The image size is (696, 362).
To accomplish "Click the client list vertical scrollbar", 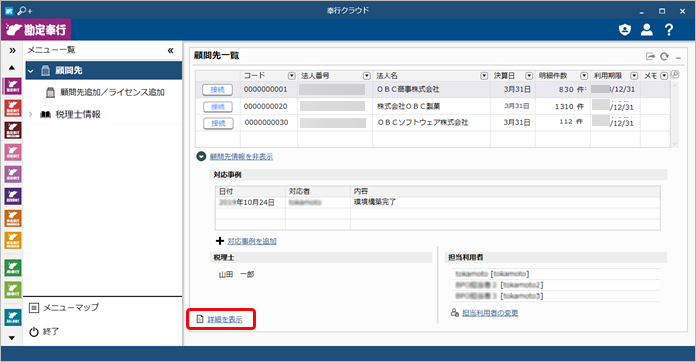I will [x=675, y=114].
